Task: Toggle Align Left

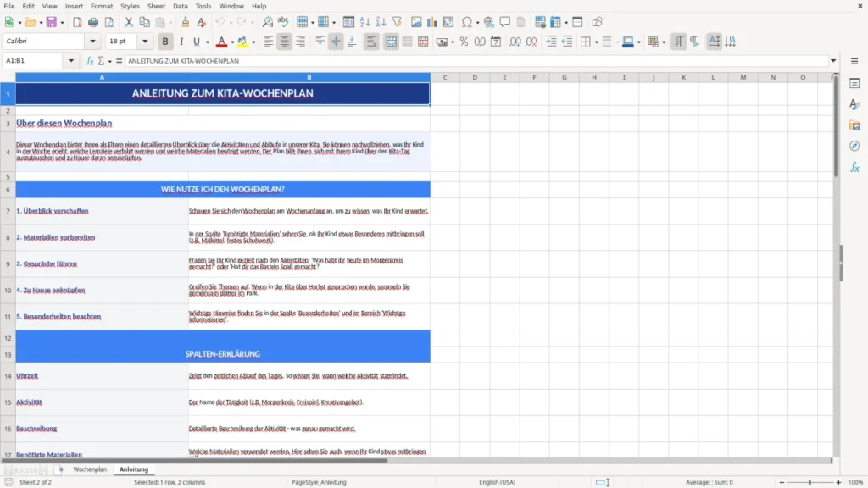Action: 269,42
